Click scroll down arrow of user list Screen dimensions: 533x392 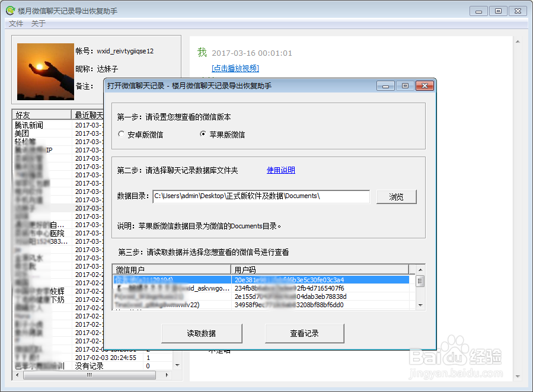coord(420,305)
